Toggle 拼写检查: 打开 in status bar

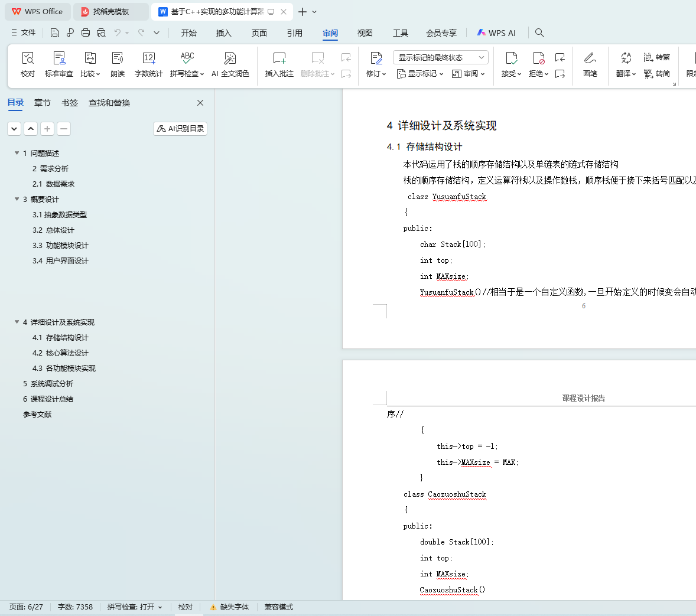[x=135, y=607]
